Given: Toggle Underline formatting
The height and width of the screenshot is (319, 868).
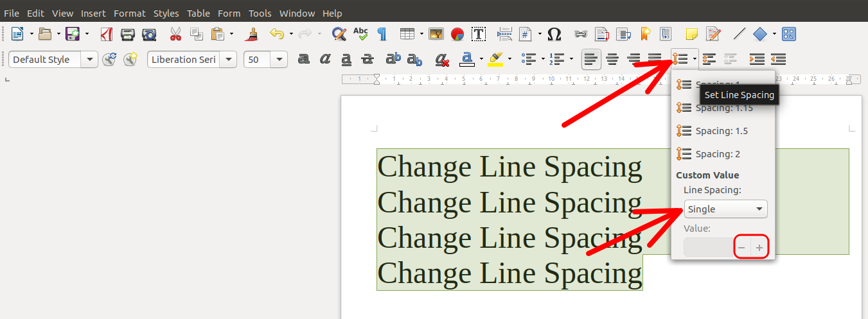Looking at the screenshot, I should (x=346, y=59).
